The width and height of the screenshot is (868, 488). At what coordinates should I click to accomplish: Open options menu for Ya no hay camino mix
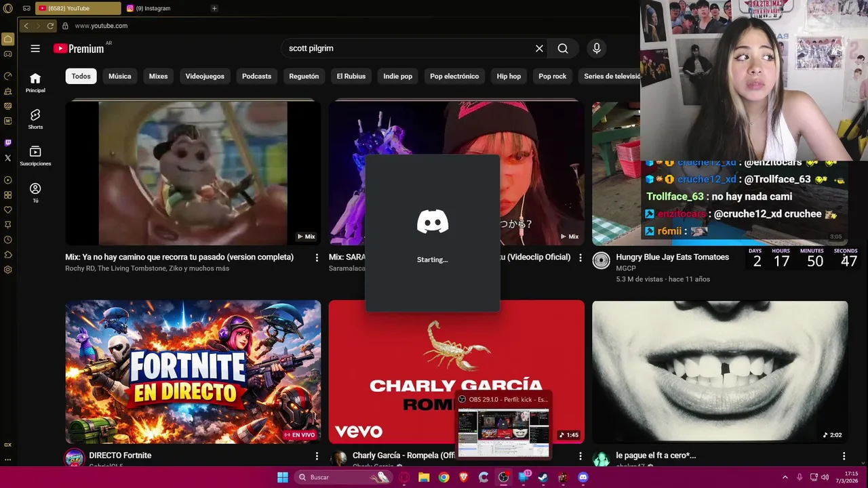(317, 258)
